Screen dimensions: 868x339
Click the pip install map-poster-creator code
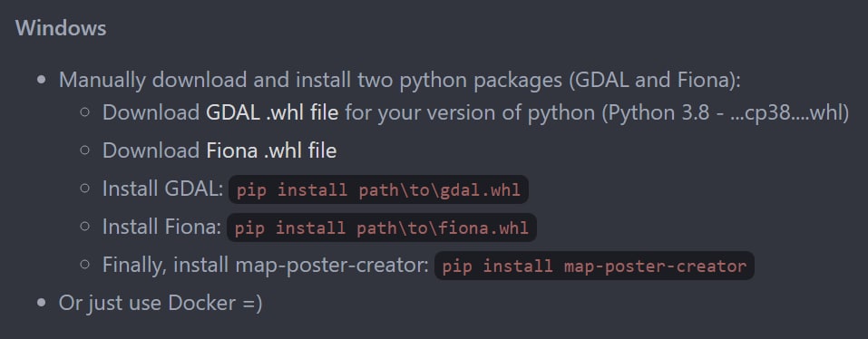(594, 266)
